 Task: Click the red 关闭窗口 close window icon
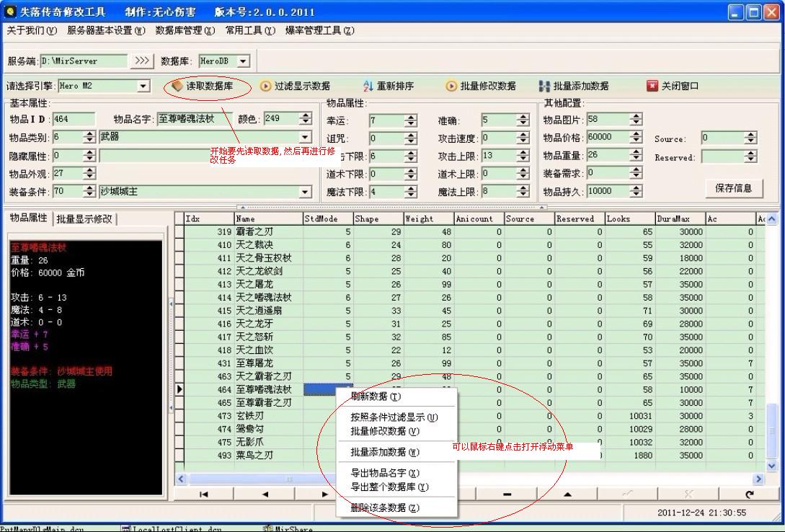click(652, 86)
